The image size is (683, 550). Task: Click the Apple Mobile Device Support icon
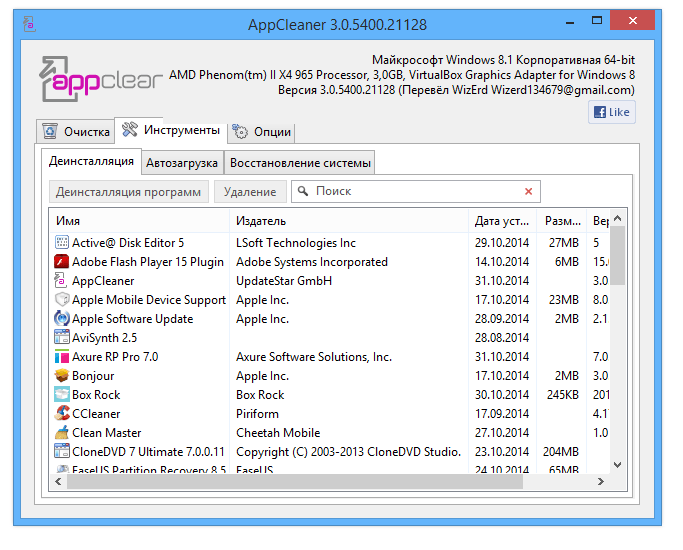coord(62,300)
